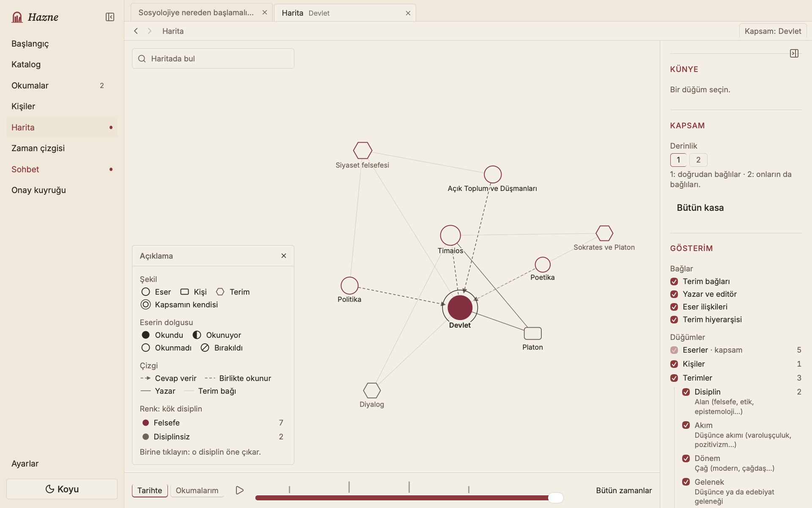The image size is (812, 508).
Task: Switch to Koyu dark theme
Action: pyautogui.click(x=62, y=489)
